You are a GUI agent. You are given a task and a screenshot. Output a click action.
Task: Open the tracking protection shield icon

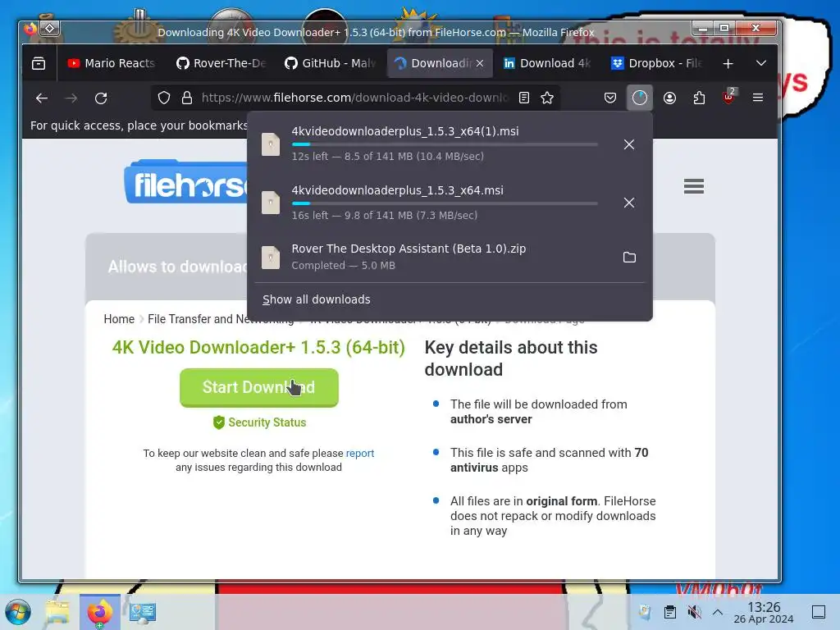pos(164,98)
